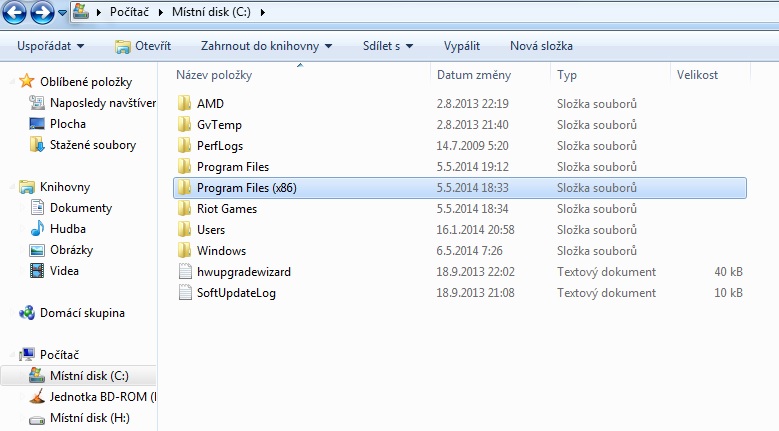Click the Forward navigation arrow
The image size is (779, 431).
pos(42,12)
